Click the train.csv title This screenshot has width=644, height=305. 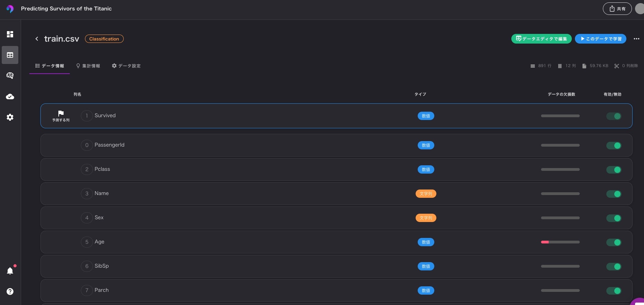(x=61, y=39)
